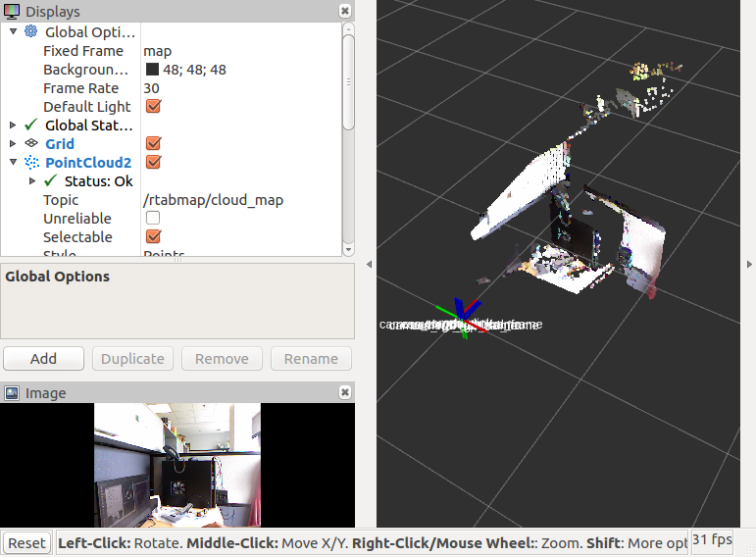
Task: Click the Reset button
Action: pos(27,543)
